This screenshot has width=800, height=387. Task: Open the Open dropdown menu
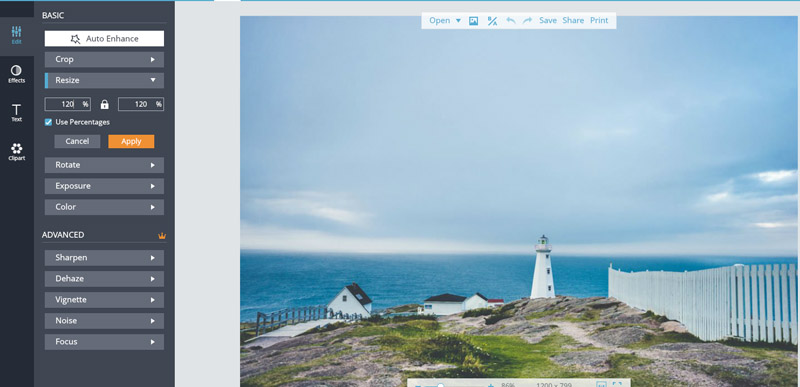[x=445, y=20]
